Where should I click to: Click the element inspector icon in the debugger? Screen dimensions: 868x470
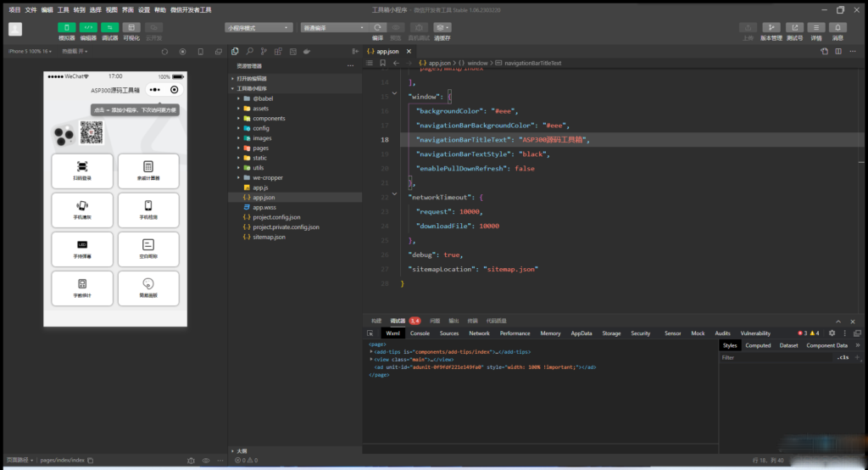coord(370,333)
